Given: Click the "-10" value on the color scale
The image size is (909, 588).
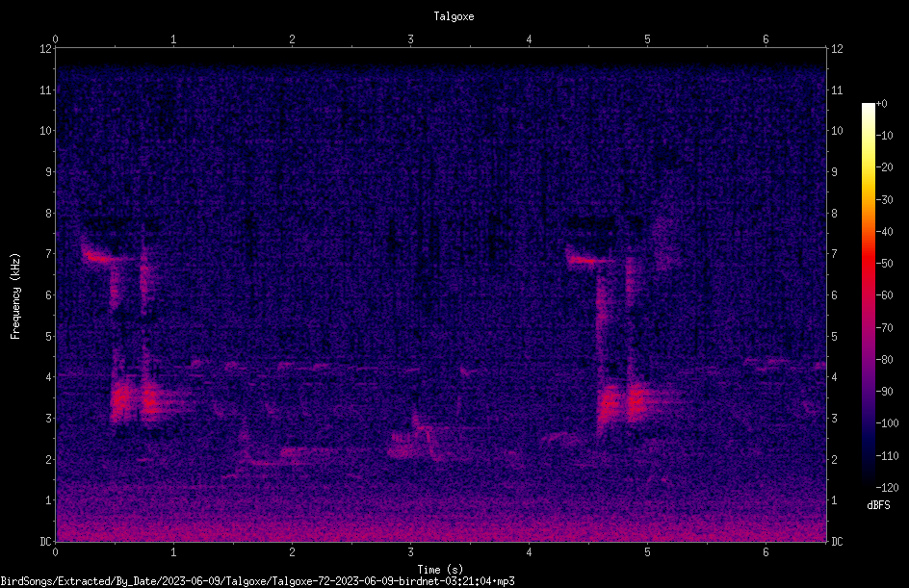Looking at the screenshot, I should (884, 136).
